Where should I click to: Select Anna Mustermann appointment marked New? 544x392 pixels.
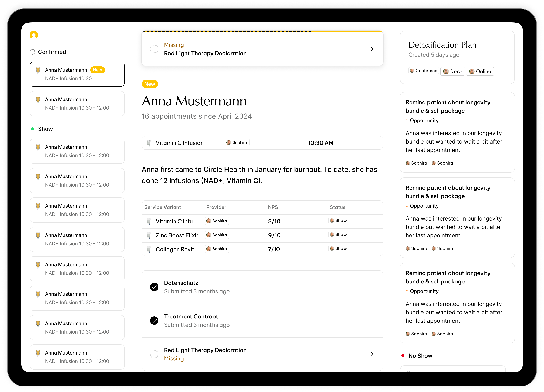point(77,74)
